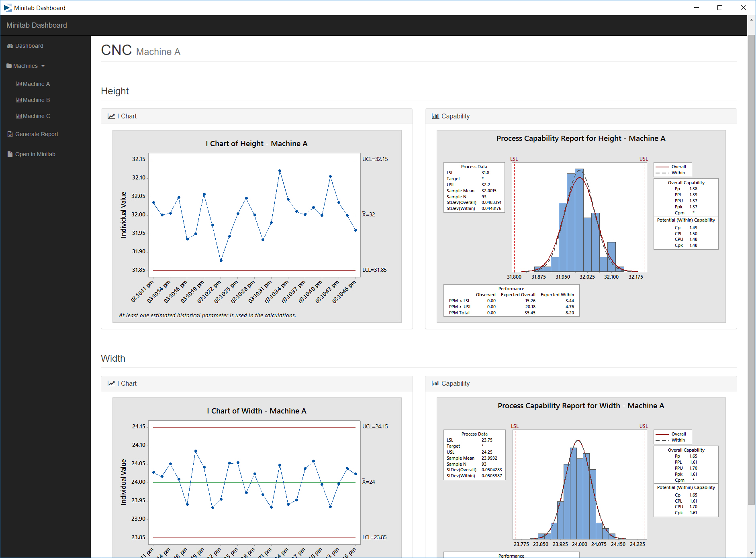
Task: Click the I Chart of Width image
Action: 257,477
